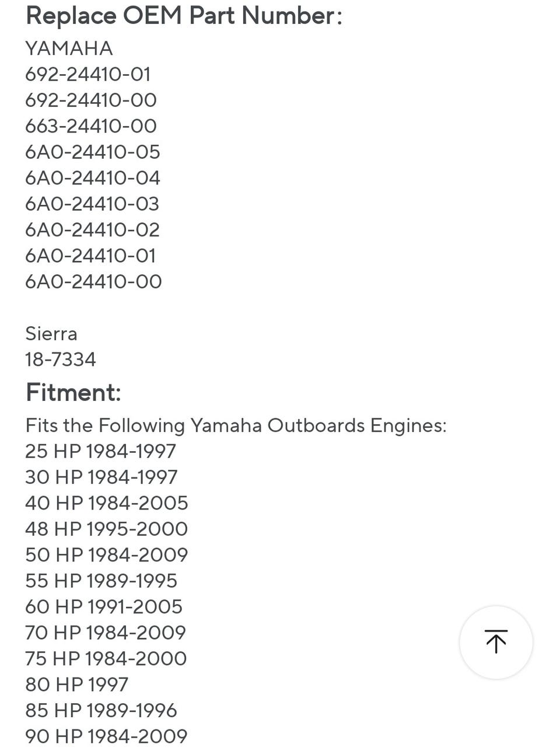Click the "Replace OEM Part Number:" heading

point(184,16)
